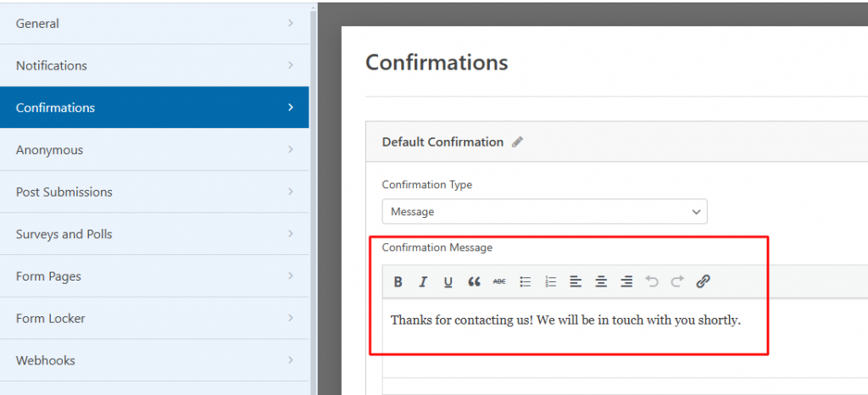Align the text left
This screenshot has width=868, height=395.
tap(576, 281)
